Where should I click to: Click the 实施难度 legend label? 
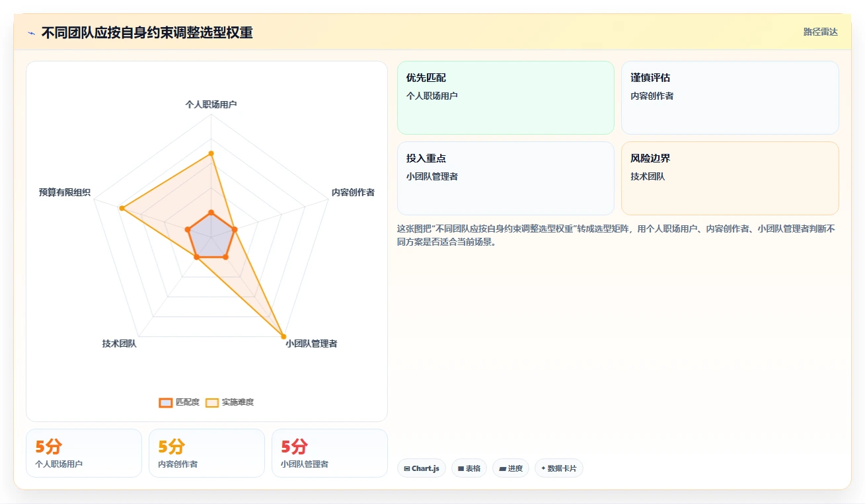[x=238, y=402]
